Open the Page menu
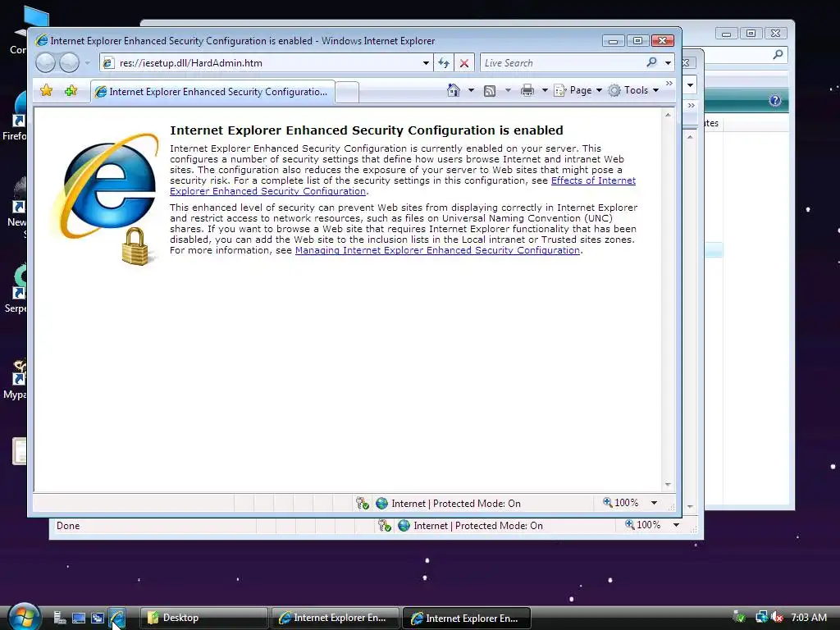The width and height of the screenshot is (840, 630). coord(578,90)
